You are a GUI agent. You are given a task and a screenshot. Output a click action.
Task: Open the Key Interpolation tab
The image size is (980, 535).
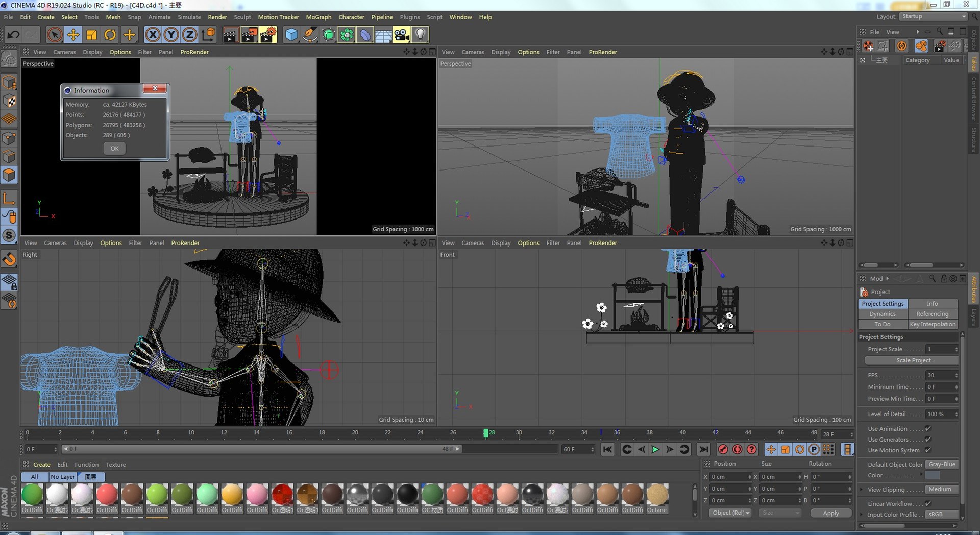tap(932, 324)
